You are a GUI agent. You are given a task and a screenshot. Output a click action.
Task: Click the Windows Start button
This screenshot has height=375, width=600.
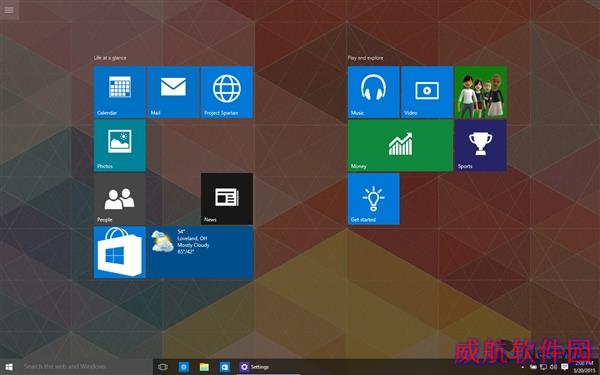pyautogui.click(x=9, y=367)
